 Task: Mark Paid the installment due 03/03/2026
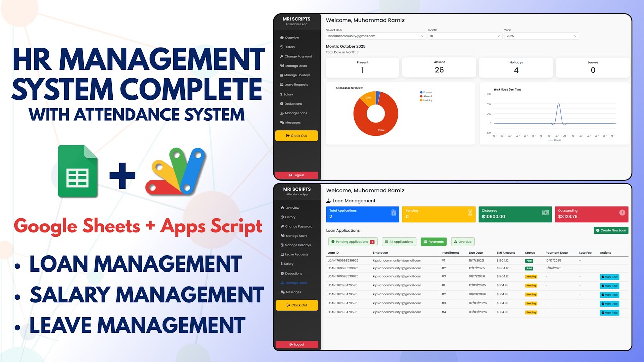[610, 313]
